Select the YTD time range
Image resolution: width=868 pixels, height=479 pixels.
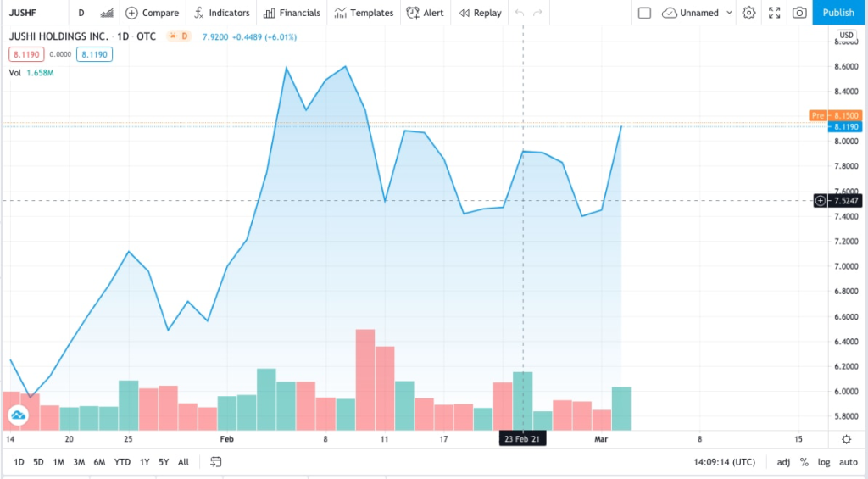coord(122,462)
